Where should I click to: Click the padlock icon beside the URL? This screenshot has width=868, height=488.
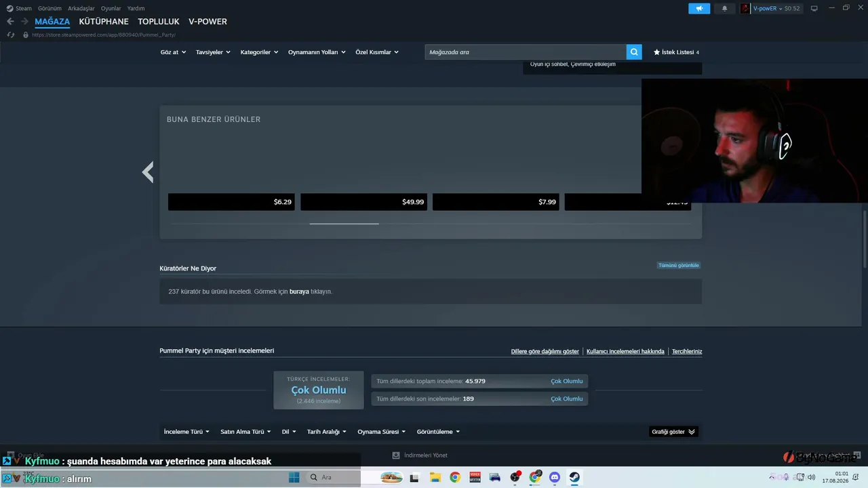click(x=26, y=35)
